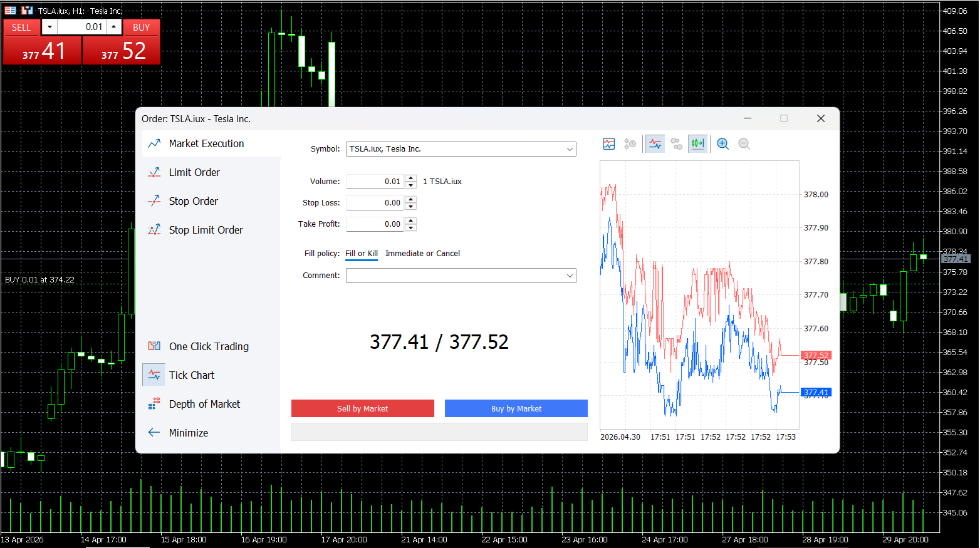The height and width of the screenshot is (548, 980).
Task: Click the greyed zoom out magnifier
Action: click(x=744, y=144)
